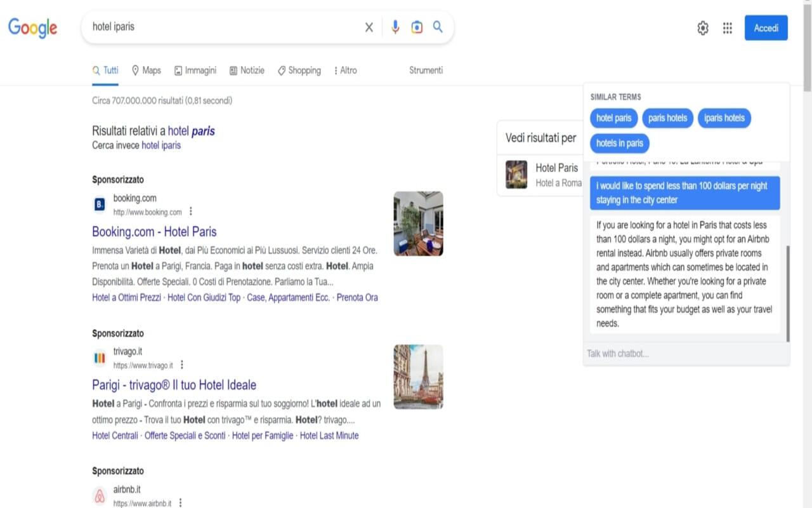
Task: Switch to the Immagini tab
Action: pyautogui.click(x=195, y=70)
